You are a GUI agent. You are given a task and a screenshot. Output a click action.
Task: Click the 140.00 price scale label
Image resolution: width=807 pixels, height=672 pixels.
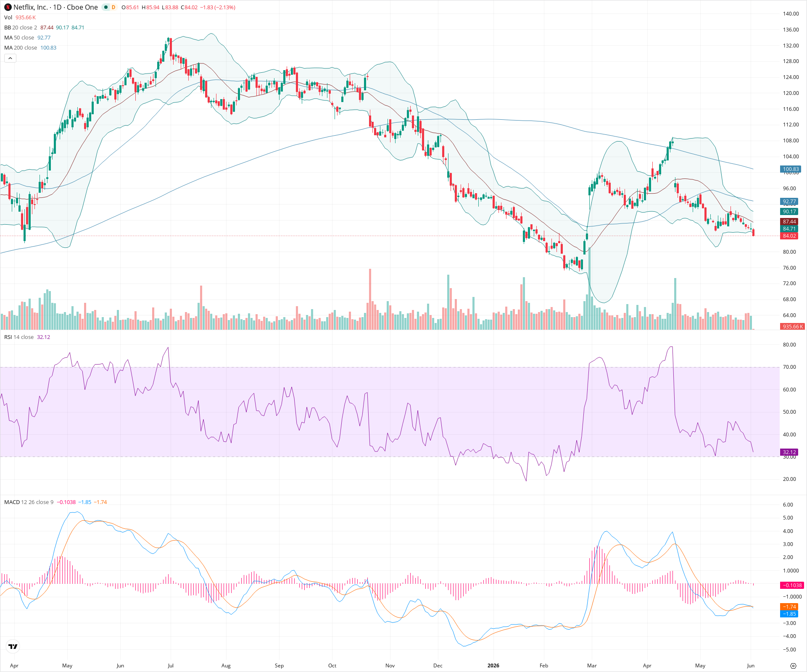[791, 14]
